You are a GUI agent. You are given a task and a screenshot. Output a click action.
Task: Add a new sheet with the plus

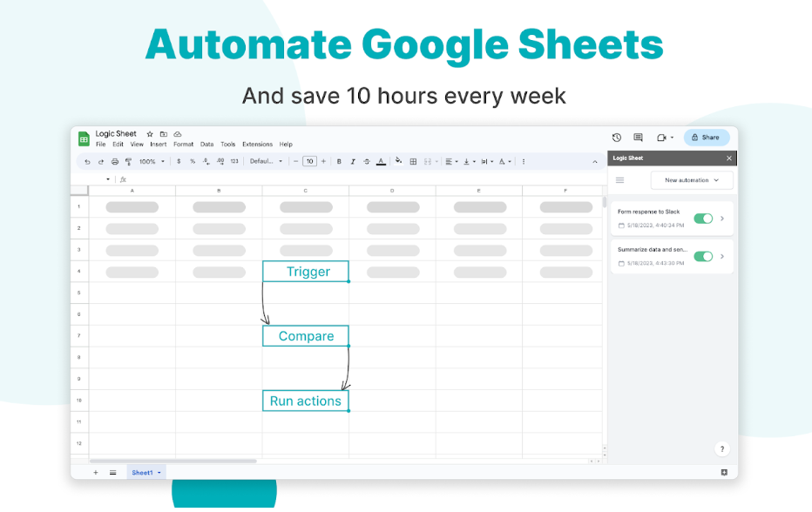[x=95, y=473]
